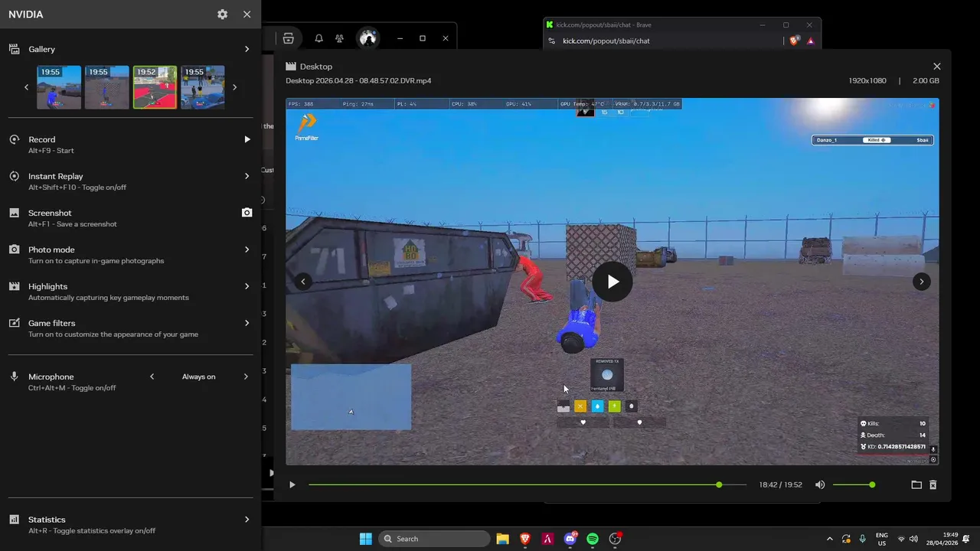
Task: Open the Instant Replay entry
Action: [130, 181]
